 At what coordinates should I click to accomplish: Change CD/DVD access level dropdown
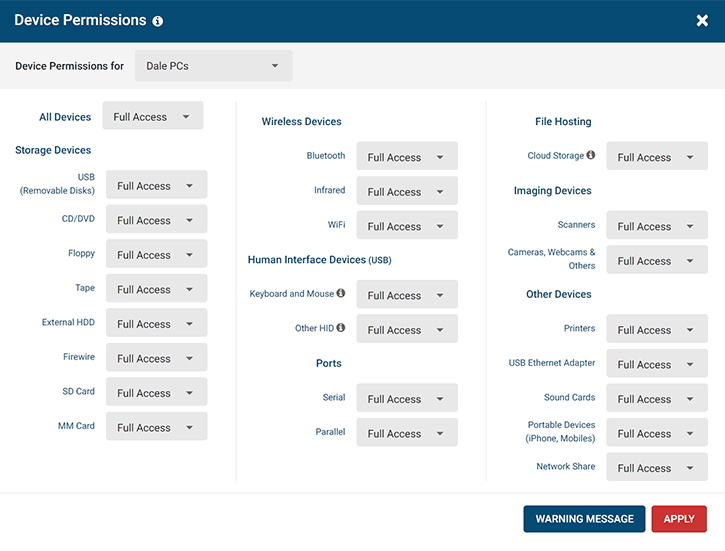tap(156, 220)
